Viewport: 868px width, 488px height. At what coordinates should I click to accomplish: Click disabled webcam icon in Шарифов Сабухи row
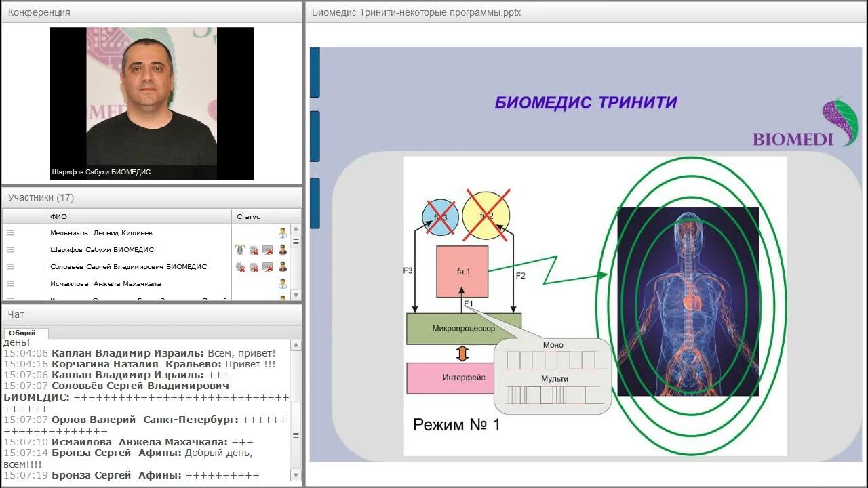254,250
